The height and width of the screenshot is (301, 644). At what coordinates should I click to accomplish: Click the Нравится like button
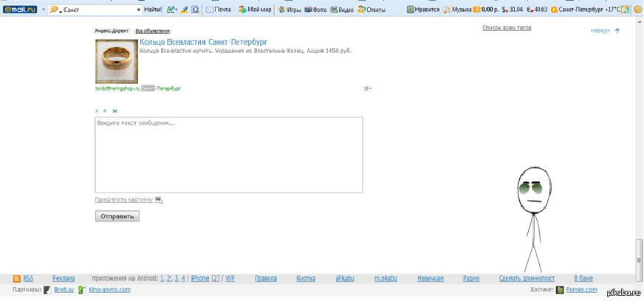point(423,10)
